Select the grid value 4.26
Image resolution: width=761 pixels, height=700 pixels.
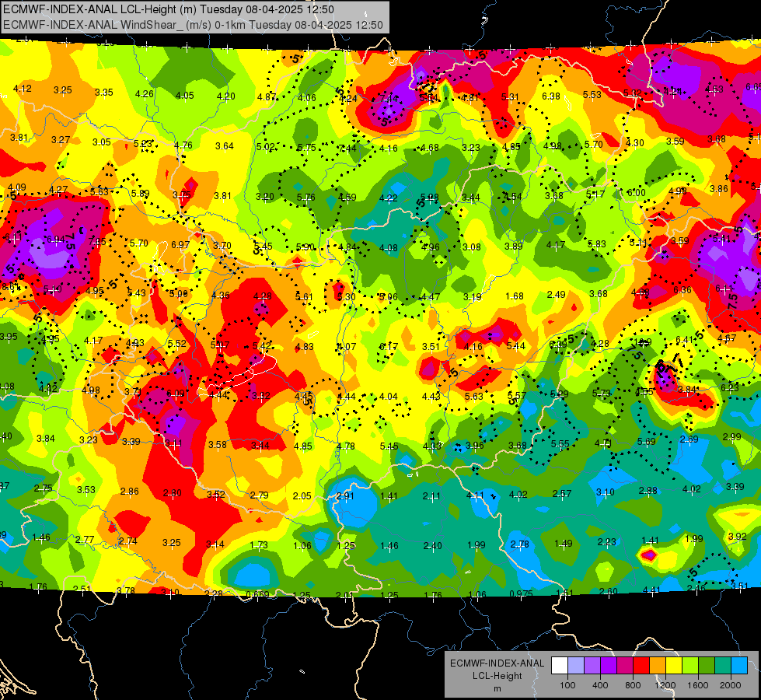coord(144,94)
